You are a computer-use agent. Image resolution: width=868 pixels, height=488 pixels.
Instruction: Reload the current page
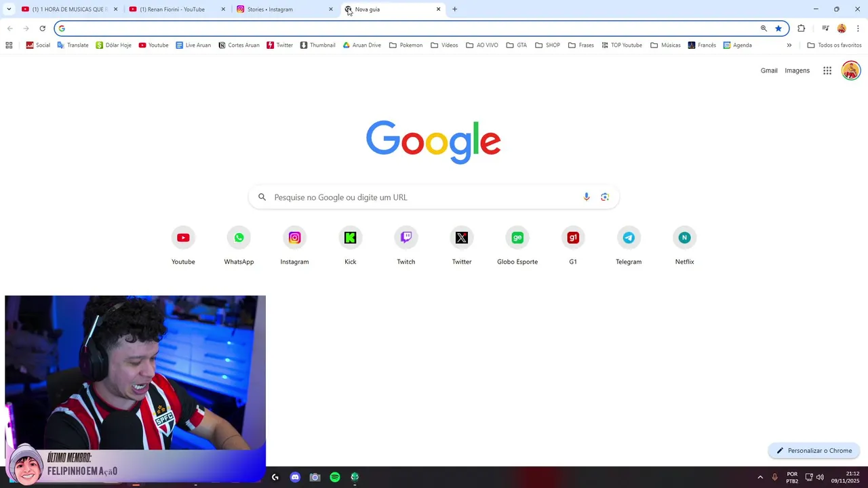42,28
